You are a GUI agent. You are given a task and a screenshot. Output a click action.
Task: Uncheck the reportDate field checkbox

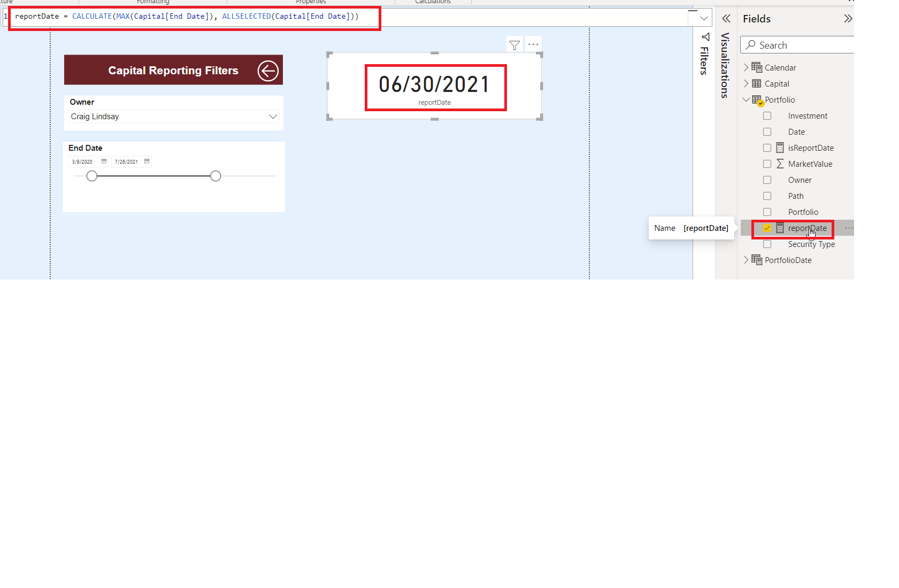pyautogui.click(x=767, y=228)
